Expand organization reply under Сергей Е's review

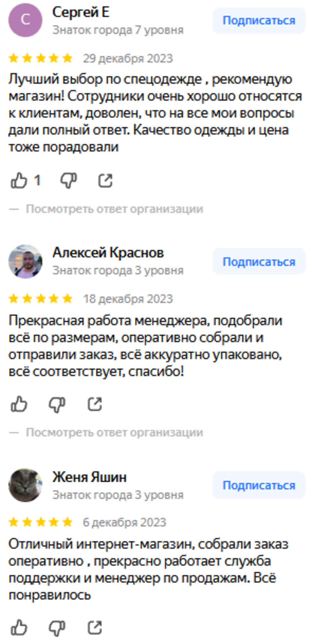pyautogui.click(x=114, y=209)
